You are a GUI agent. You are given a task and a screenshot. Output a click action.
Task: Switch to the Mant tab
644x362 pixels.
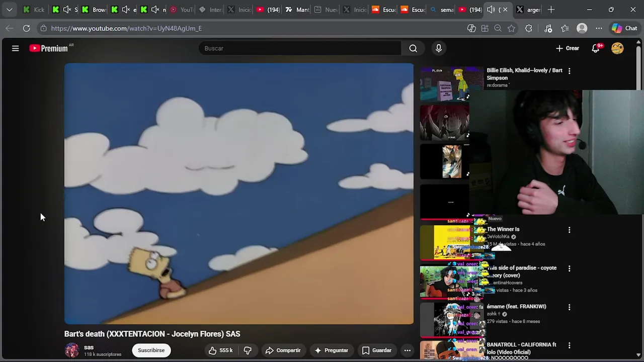pos(297,10)
